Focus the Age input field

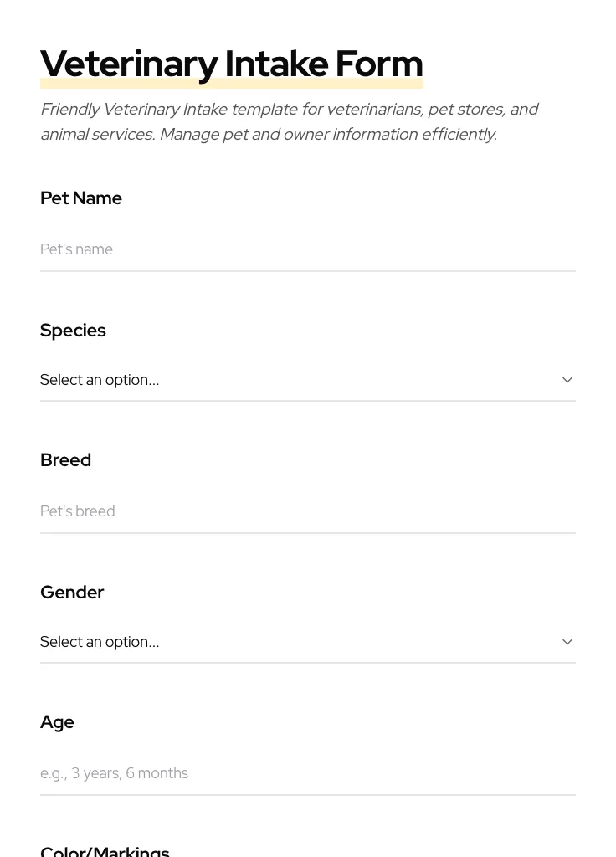[x=308, y=773]
